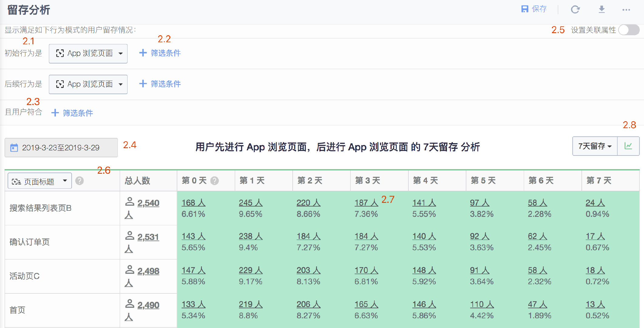Click the help icon beside 第 0 天

[215, 181]
